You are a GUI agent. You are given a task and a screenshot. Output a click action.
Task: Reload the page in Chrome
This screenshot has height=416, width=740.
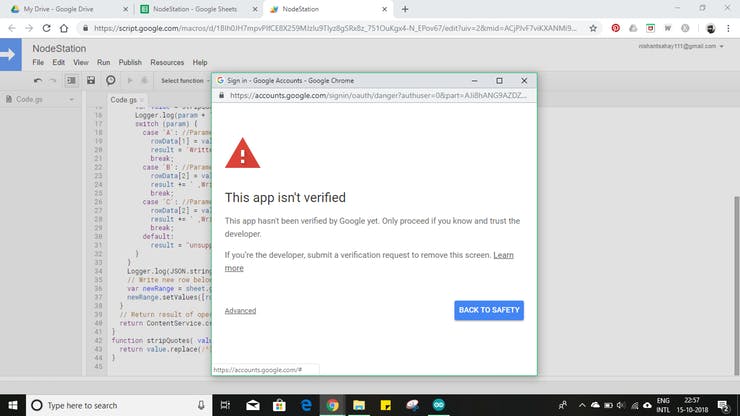pos(46,28)
